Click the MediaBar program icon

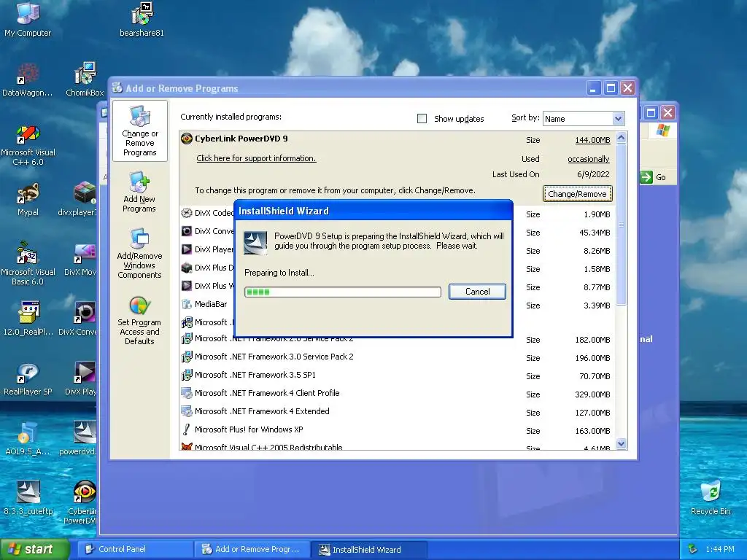click(187, 304)
